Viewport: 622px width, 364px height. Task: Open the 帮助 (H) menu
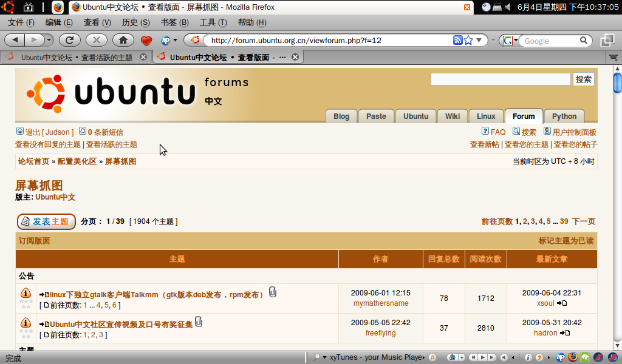pos(252,22)
